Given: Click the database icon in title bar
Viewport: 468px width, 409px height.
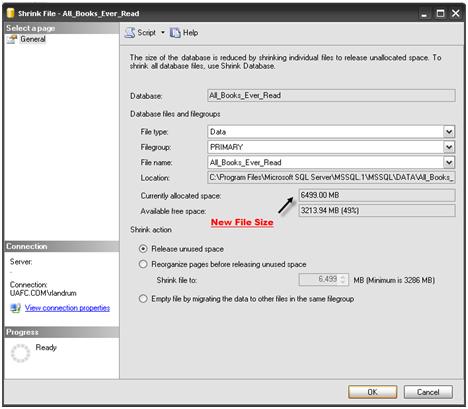Looking at the screenshot, I should click(11, 13).
